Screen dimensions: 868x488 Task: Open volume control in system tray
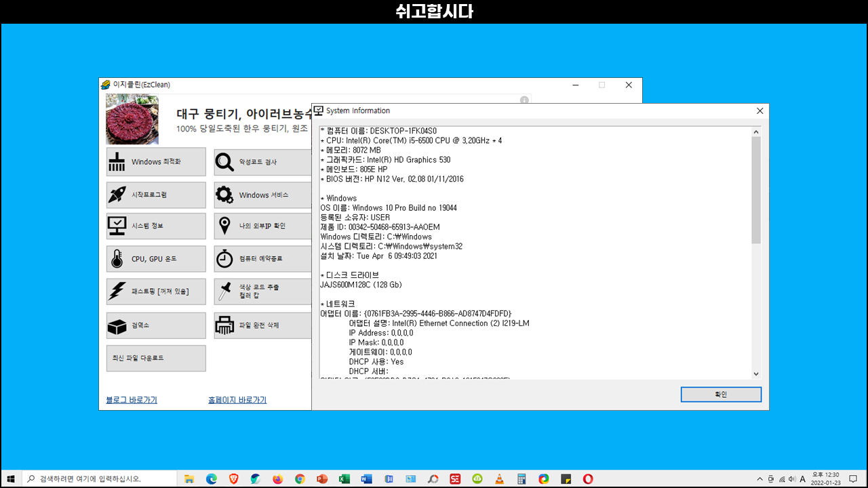coord(792,479)
